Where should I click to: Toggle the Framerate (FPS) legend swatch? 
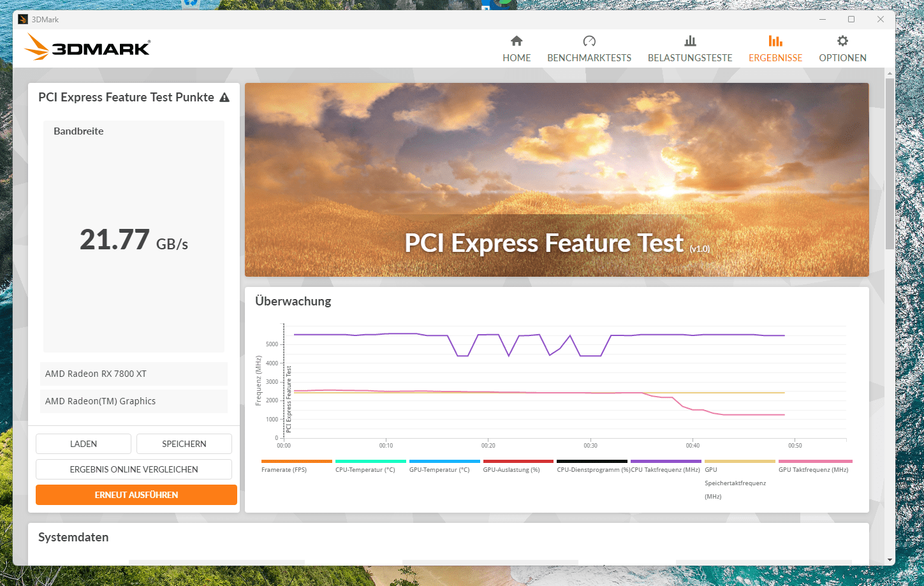[297, 461]
